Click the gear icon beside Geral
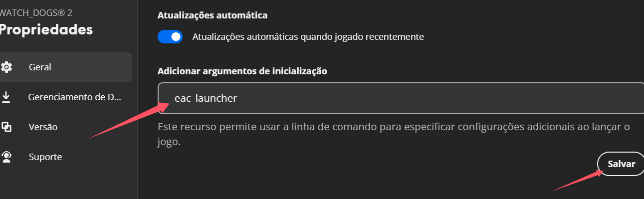The width and height of the screenshot is (644, 199). coord(6,67)
